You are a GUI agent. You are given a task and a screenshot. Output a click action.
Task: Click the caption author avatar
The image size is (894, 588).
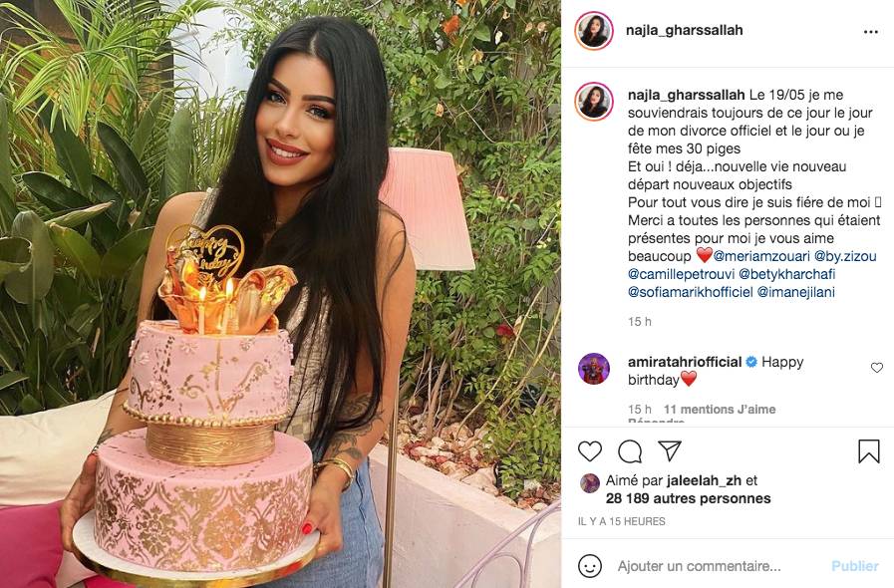[x=594, y=102]
